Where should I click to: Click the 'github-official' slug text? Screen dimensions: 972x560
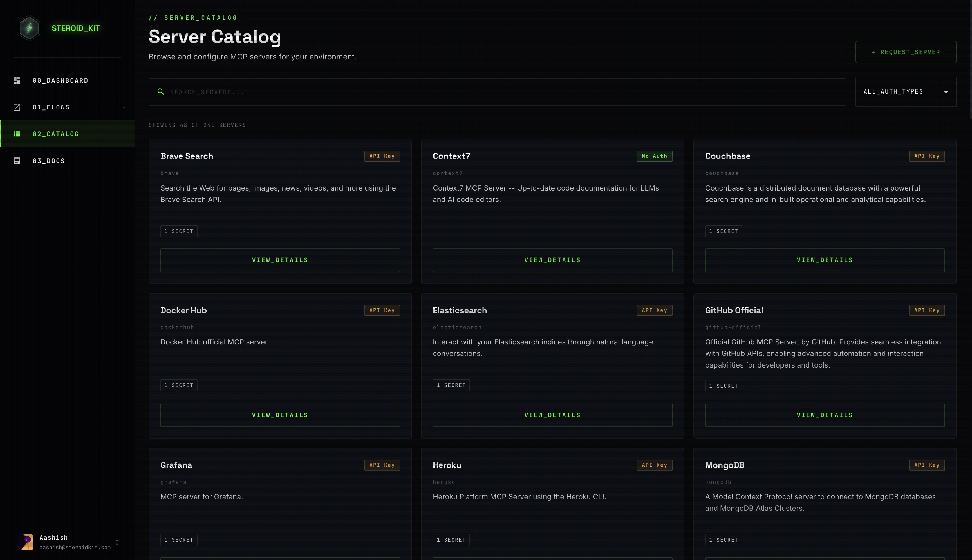[x=733, y=327]
